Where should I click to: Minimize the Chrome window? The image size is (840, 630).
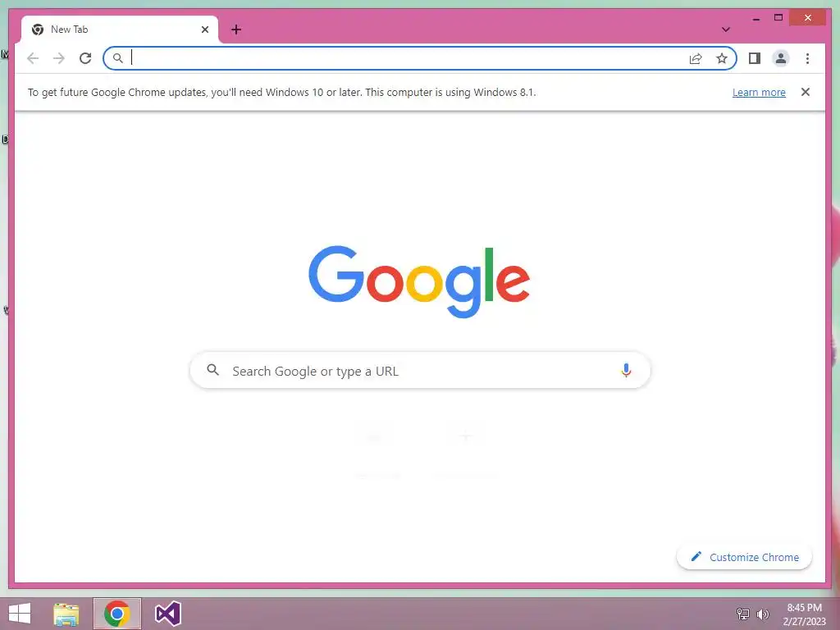[756, 18]
